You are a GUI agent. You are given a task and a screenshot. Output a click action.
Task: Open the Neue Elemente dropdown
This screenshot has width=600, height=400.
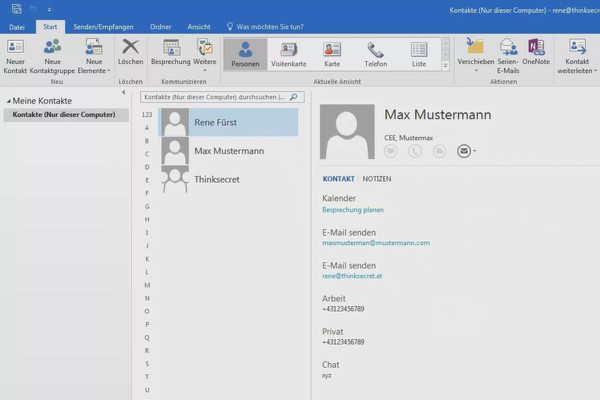pyautogui.click(x=94, y=56)
